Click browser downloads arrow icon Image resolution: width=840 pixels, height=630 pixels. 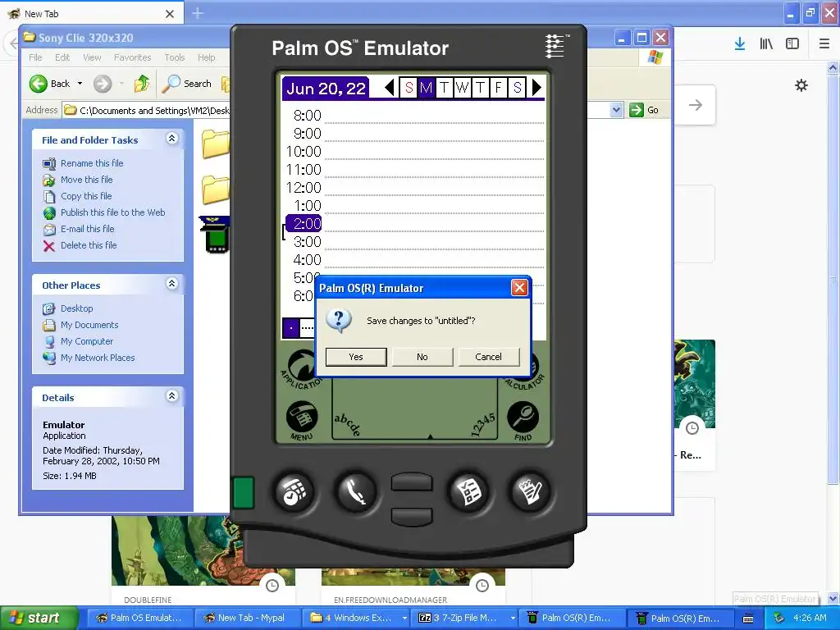coord(740,44)
